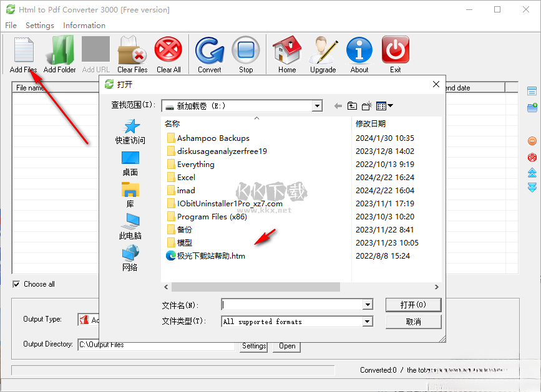Start conversion with the Convert icon
541x392 pixels.
pos(210,50)
